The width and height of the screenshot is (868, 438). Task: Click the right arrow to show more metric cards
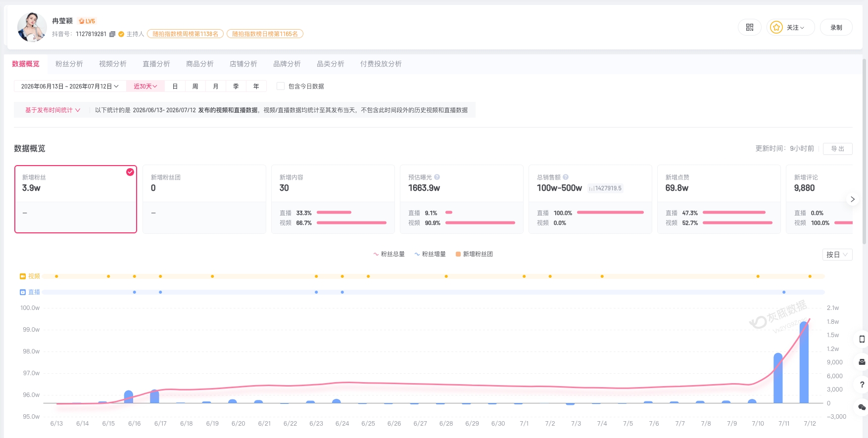[x=852, y=199]
